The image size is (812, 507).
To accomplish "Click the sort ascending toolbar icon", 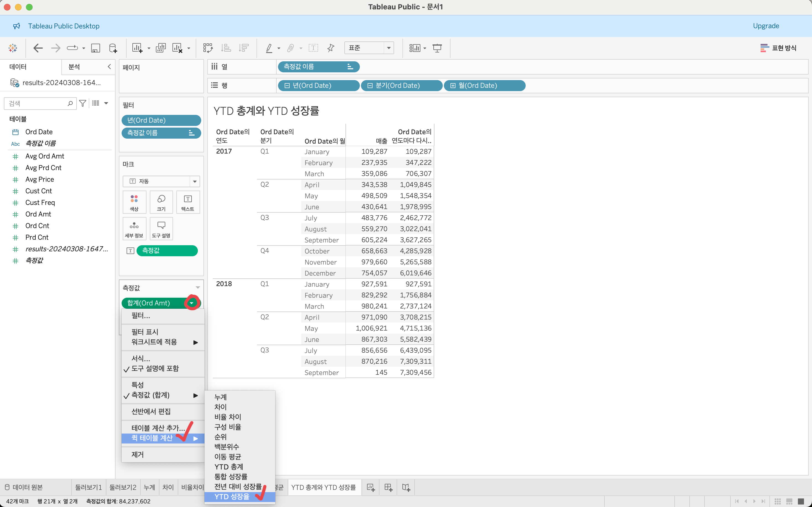I will pyautogui.click(x=226, y=48).
